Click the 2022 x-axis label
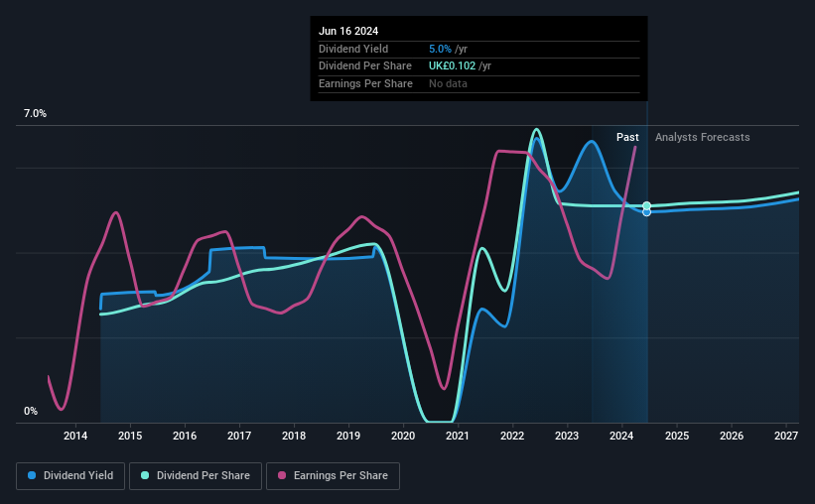This screenshot has width=815, height=504. [x=512, y=436]
